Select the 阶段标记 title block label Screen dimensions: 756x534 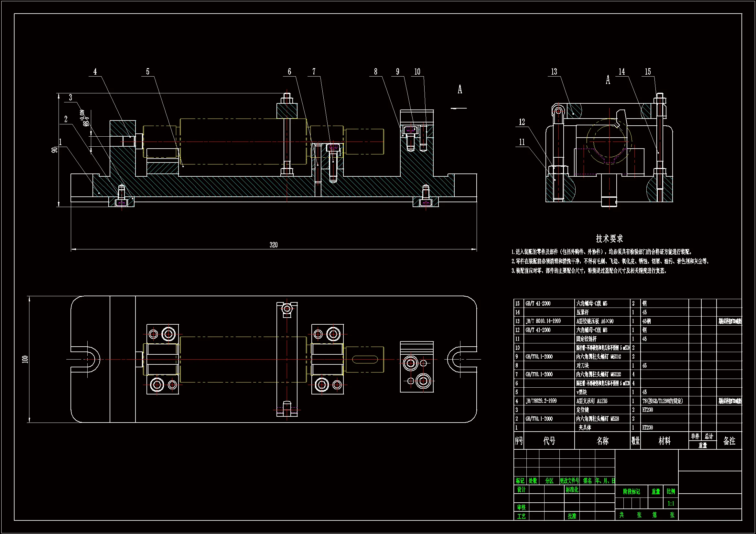(x=631, y=492)
